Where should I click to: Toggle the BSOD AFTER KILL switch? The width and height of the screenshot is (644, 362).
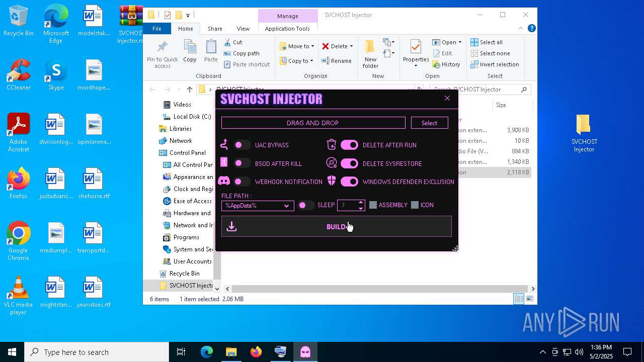point(242,163)
